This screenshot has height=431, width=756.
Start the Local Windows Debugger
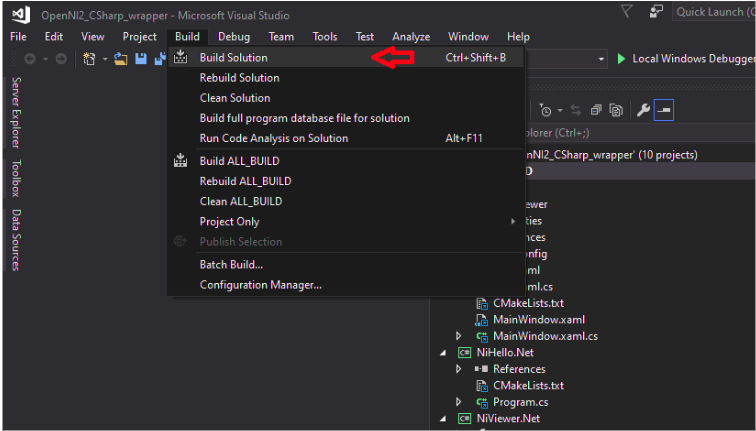coord(685,59)
